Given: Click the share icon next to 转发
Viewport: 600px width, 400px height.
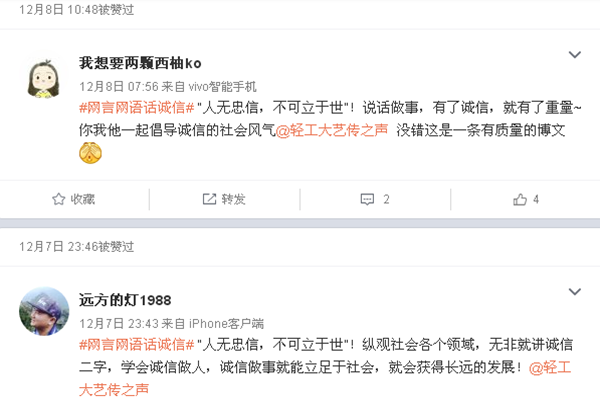Looking at the screenshot, I should click(209, 199).
